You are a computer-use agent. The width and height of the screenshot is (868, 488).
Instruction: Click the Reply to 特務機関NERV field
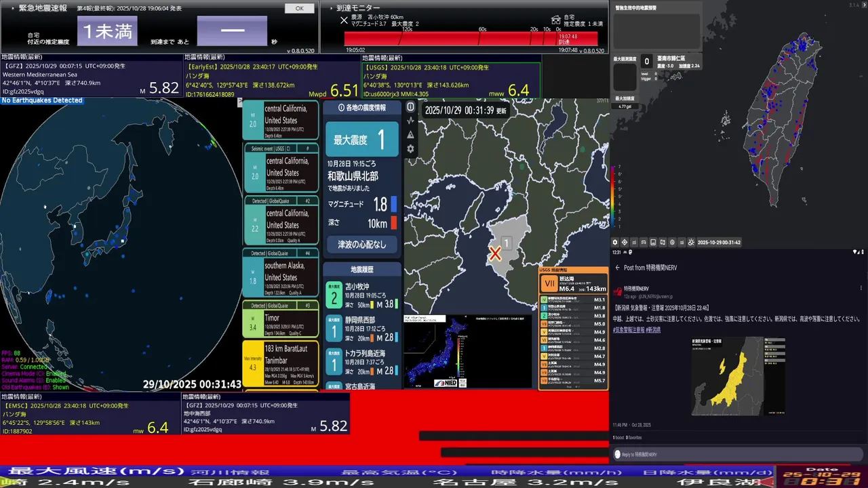tap(736, 454)
